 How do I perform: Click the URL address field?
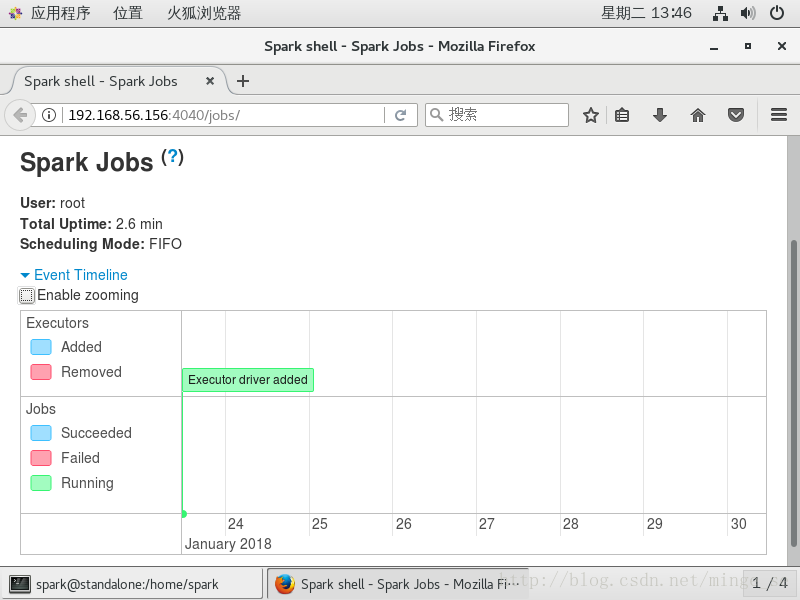[x=224, y=115]
